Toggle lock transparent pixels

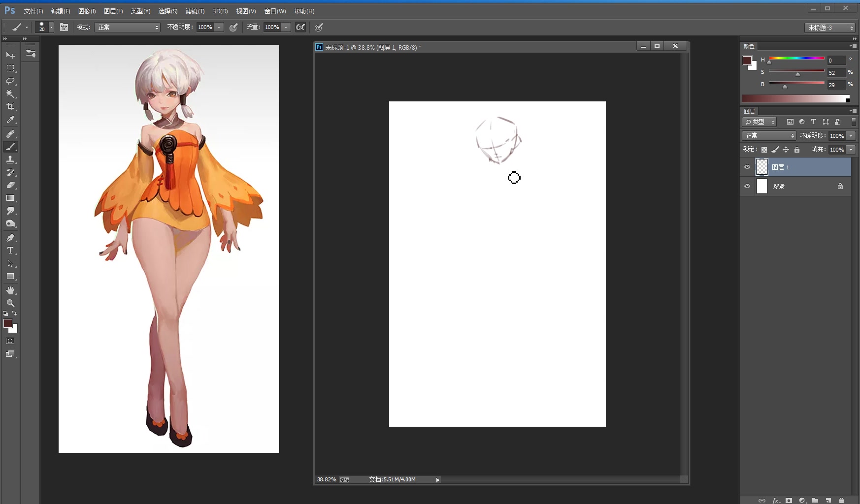(x=764, y=150)
